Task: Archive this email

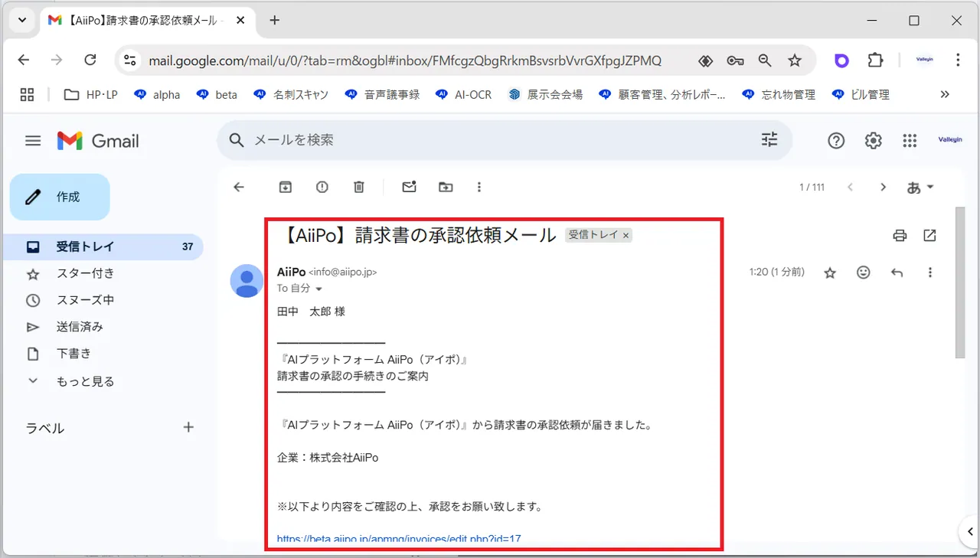Action: [285, 187]
